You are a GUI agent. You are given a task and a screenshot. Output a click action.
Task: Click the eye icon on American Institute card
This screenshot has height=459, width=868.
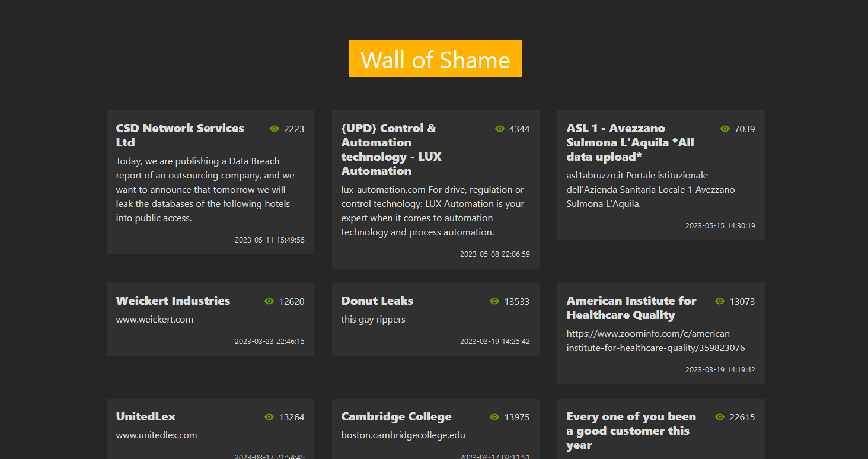(720, 301)
